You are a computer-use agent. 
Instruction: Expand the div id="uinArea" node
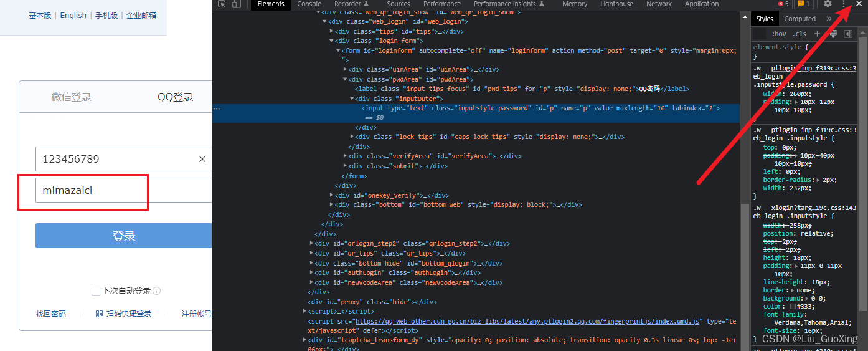pyautogui.click(x=345, y=70)
